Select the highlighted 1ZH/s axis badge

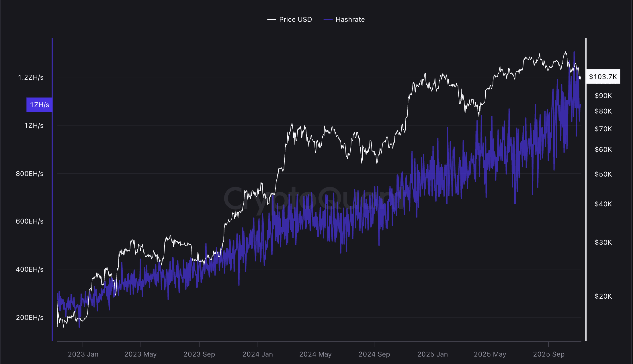click(x=39, y=105)
